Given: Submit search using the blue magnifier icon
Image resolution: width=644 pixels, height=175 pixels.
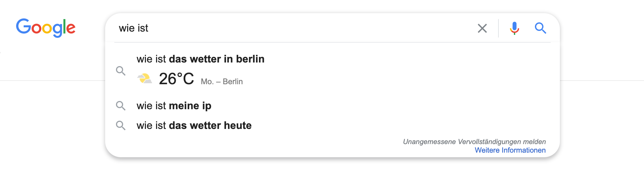Looking at the screenshot, I should coord(540,28).
